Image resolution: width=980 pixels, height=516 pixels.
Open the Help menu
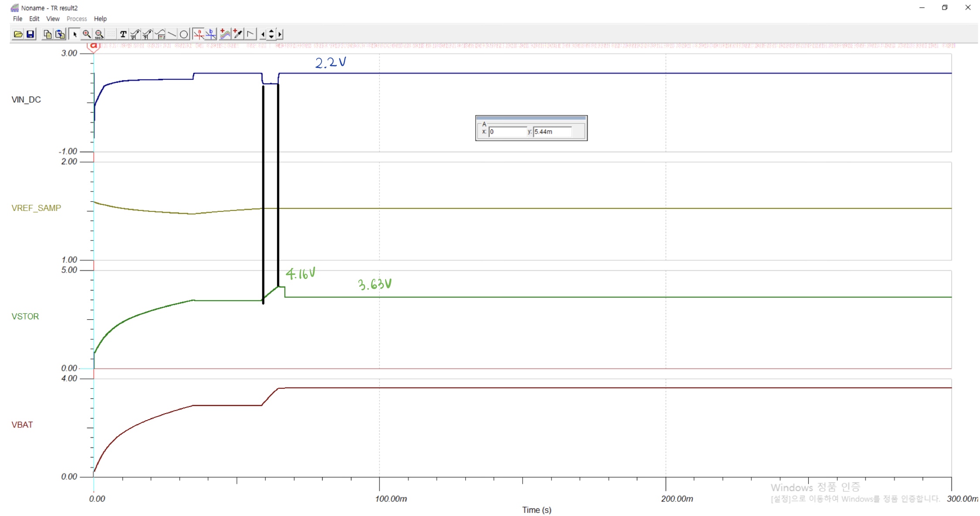[x=100, y=19]
